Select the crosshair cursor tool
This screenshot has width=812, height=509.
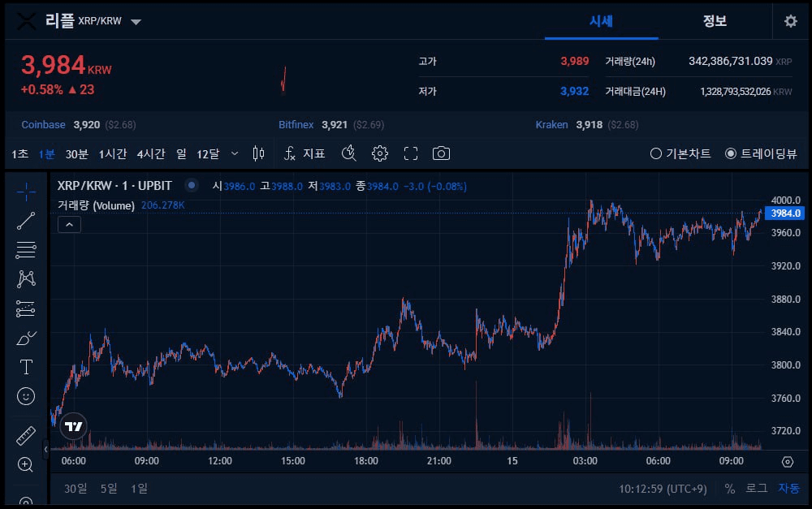click(26, 192)
